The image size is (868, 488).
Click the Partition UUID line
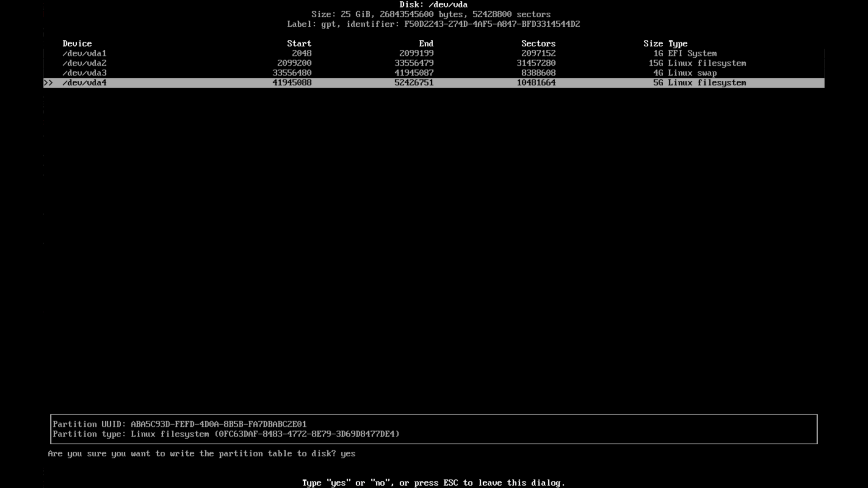[180, 424]
